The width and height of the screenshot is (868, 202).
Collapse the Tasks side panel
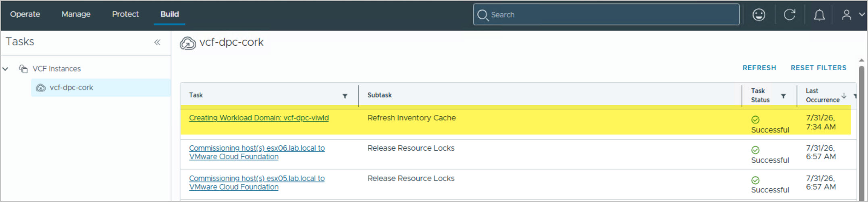pyautogui.click(x=157, y=42)
